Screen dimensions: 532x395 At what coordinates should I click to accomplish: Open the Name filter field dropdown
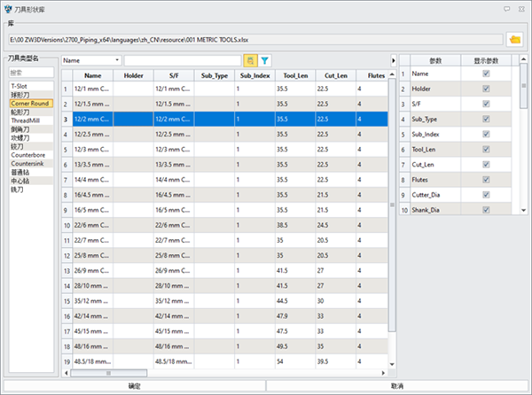point(117,60)
